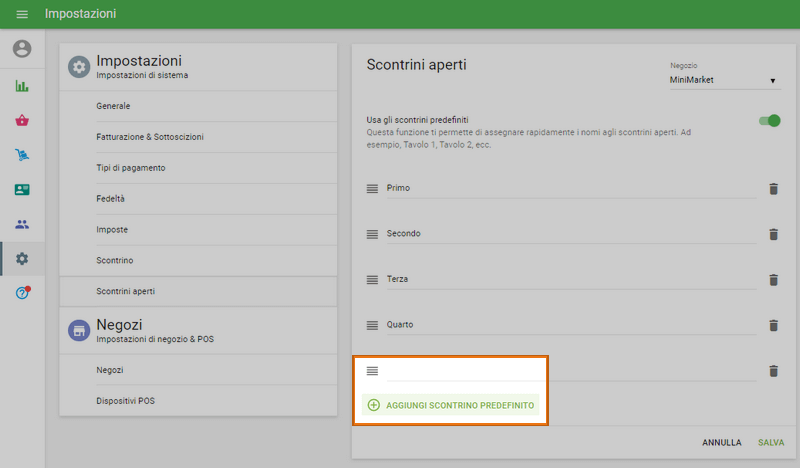
Task: Delete the Terza predefined receipt
Action: pyautogui.click(x=773, y=280)
